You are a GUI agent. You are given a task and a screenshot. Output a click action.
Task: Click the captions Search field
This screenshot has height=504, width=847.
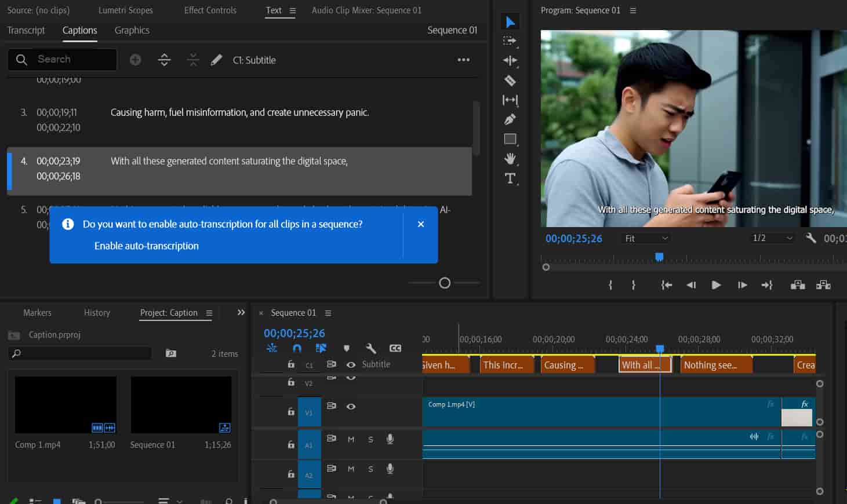point(62,59)
